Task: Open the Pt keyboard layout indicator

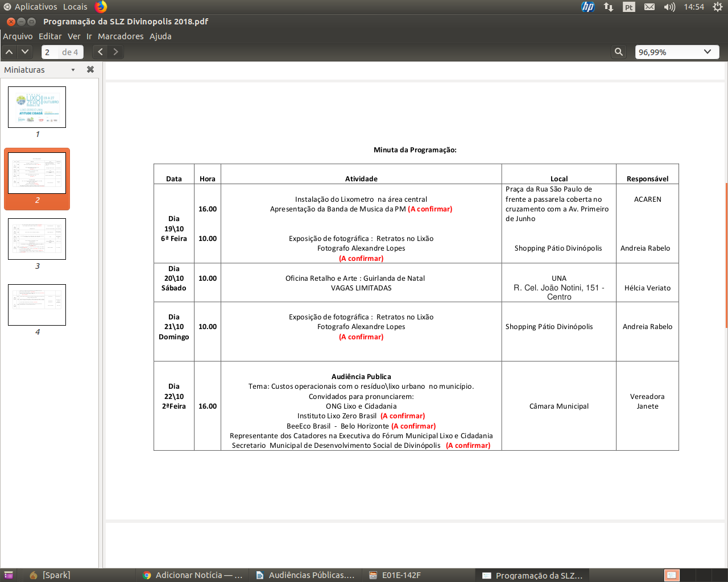Action: pyautogui.click(x=628, y=7)
